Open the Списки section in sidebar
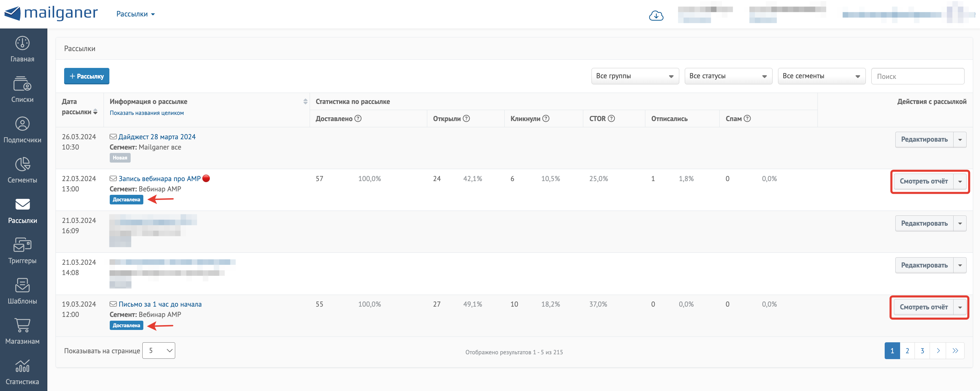This screenshot has width=980, height=391. 22,90
